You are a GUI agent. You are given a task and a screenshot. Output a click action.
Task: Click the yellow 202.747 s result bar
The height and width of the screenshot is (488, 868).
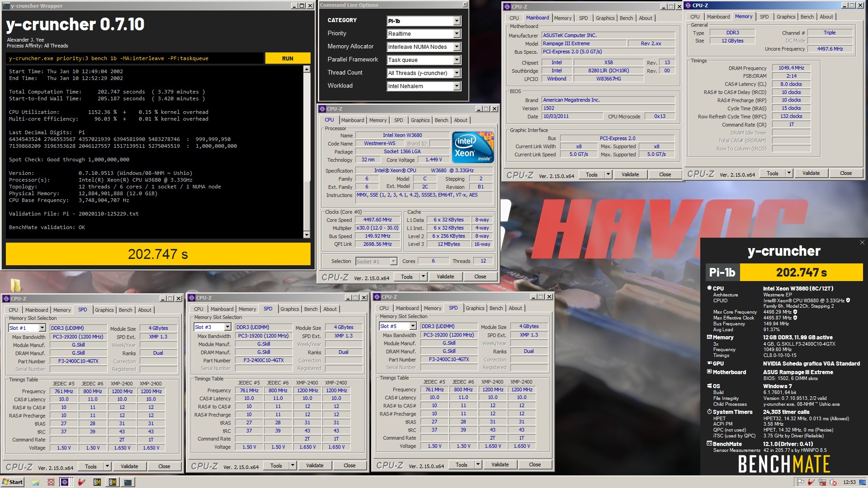pos(158,254)
